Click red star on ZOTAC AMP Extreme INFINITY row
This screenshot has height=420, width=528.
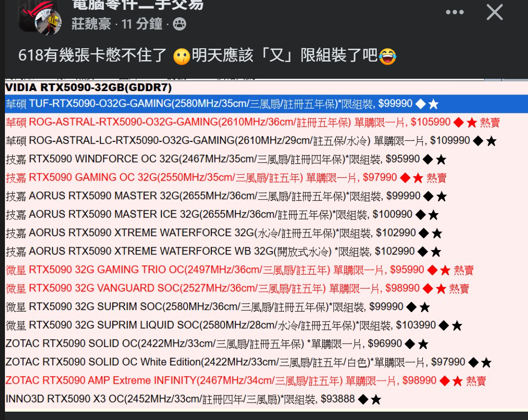457,382
